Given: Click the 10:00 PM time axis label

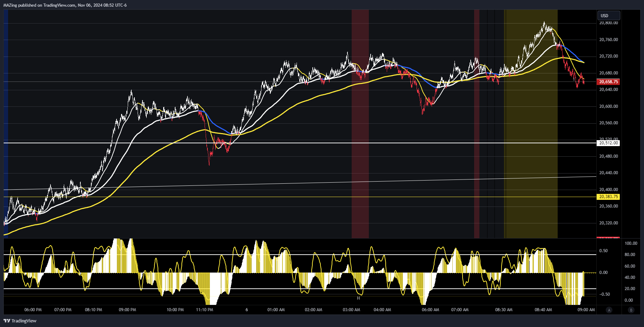Looking at the screenshot, I should pos(175,310).
